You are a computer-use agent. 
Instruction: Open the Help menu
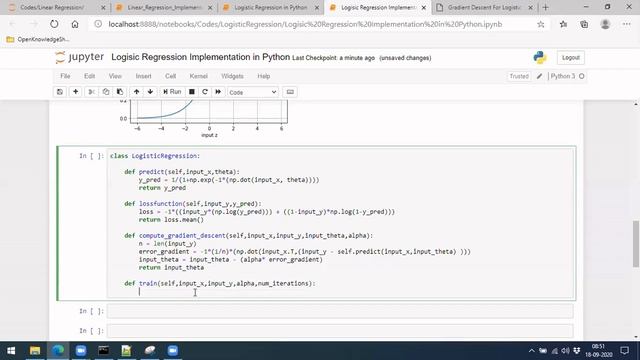[264, 76]
